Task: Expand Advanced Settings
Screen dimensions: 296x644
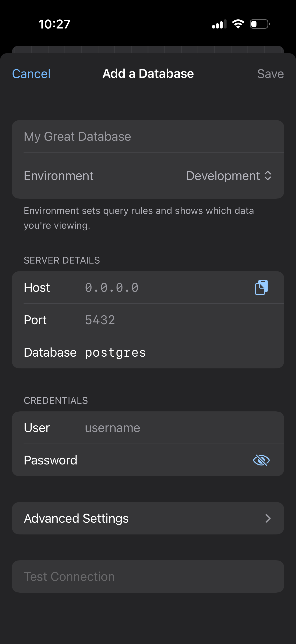Action: click(148, 518)
